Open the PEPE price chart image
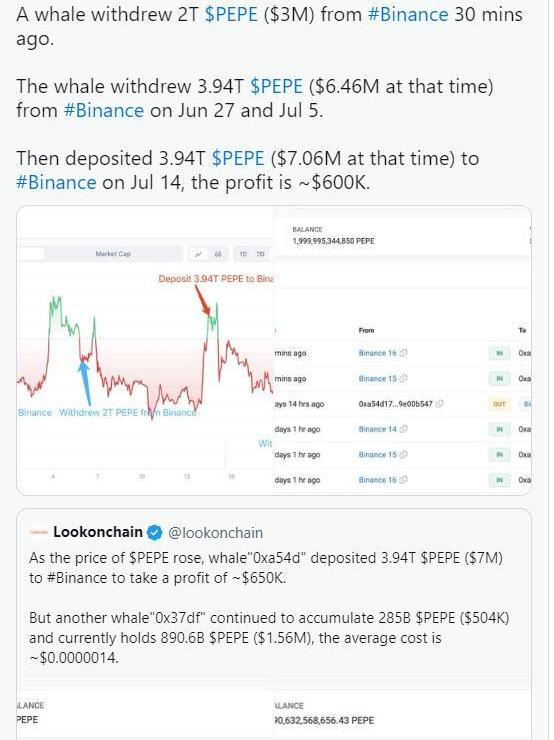The image size is (554, 740). coord(145,350)
